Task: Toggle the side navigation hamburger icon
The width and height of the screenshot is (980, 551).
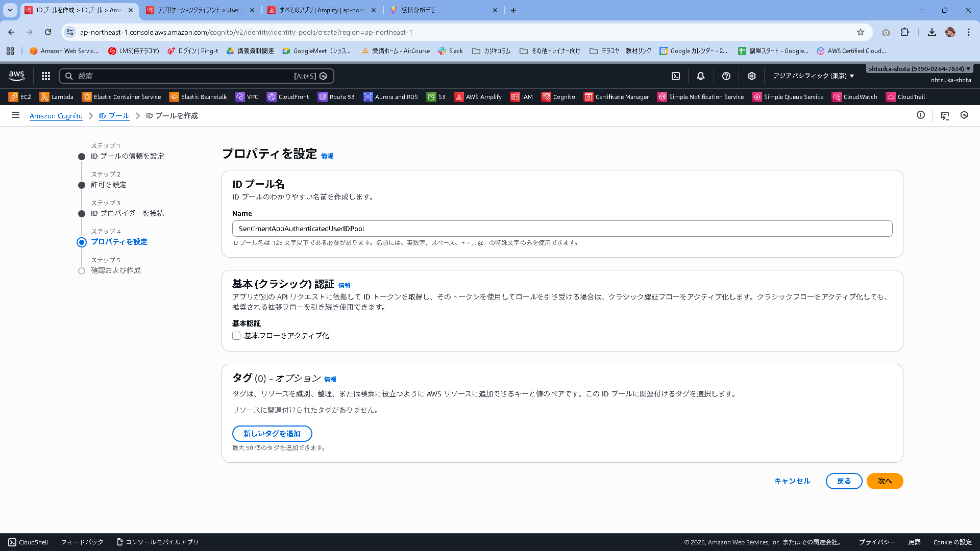Action: coord(16,115)
